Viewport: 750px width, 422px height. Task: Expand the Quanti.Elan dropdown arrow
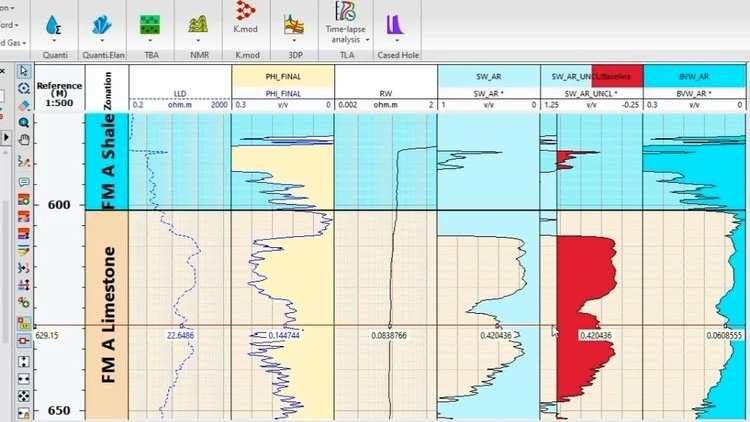pyautogui.click(x=100, y=40)
